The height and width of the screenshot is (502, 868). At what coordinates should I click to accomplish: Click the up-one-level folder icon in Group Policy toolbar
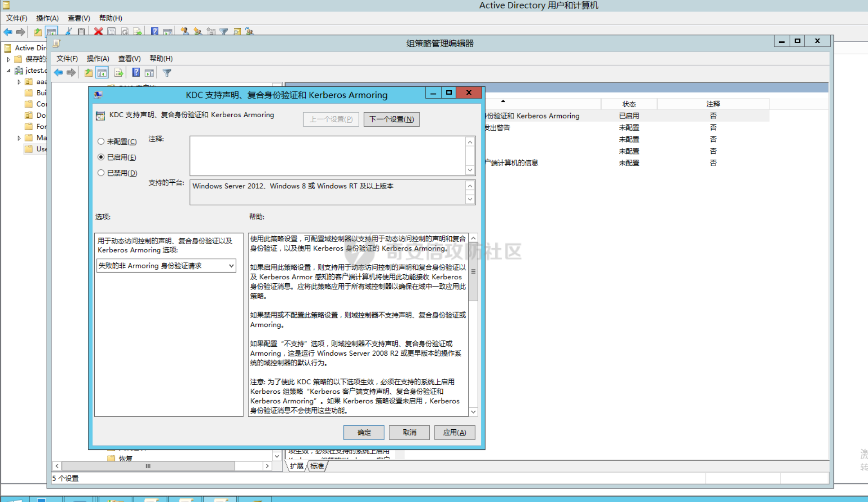coord(88,73)
